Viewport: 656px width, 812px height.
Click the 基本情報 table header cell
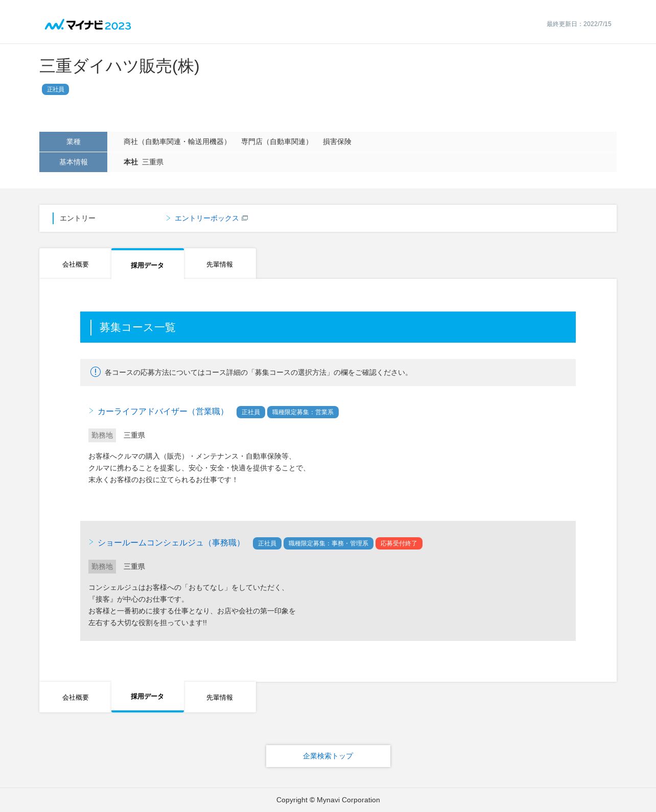[x=73, y=162]
